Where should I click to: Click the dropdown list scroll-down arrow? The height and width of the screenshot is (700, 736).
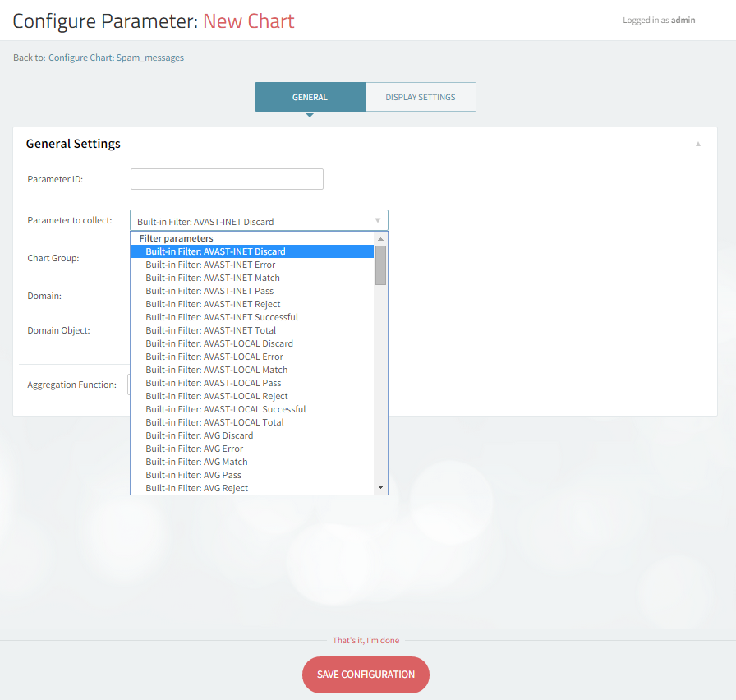(380, 487)
